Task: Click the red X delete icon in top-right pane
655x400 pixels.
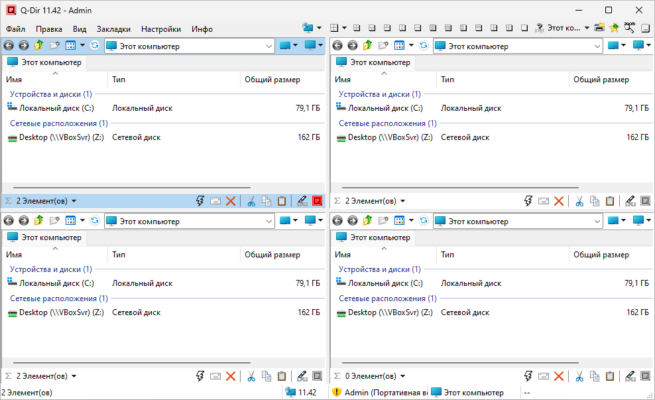Action: pyautogui.click(x=559, y=201)
